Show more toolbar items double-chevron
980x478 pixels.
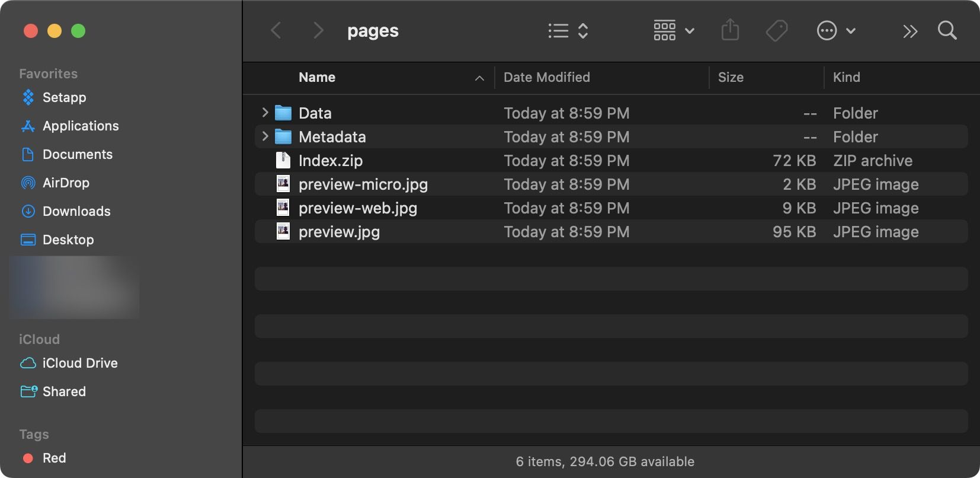(x=909, y=31)
